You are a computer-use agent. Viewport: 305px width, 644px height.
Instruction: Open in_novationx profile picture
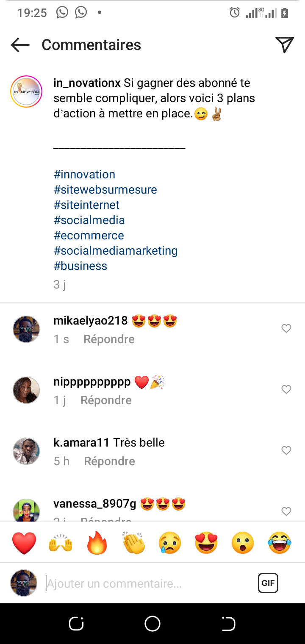tap(26, 92)
